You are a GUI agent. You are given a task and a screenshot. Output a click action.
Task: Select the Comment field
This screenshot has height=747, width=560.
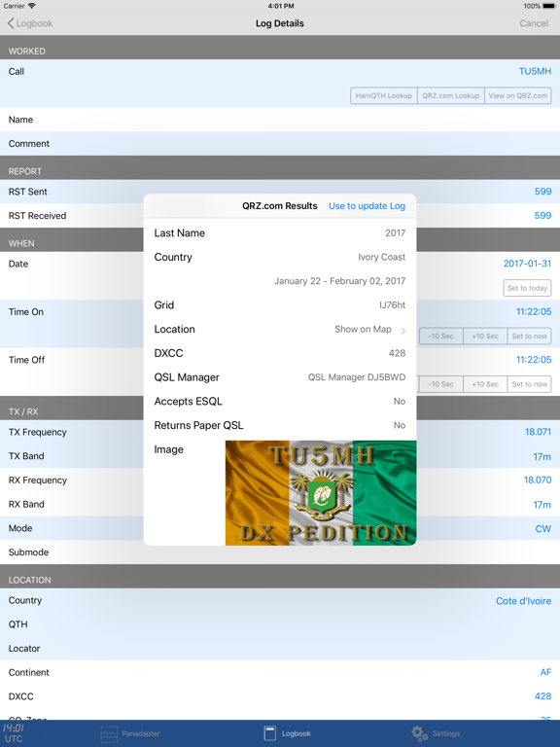[x=280, y=143]
